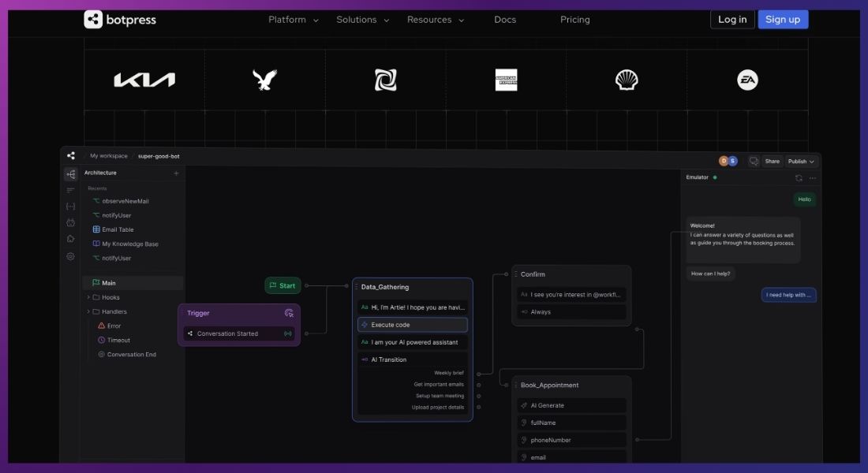Viewport: 868px width, 473px height.
Task: Open the Error handler flow
Action: point(109,326)
